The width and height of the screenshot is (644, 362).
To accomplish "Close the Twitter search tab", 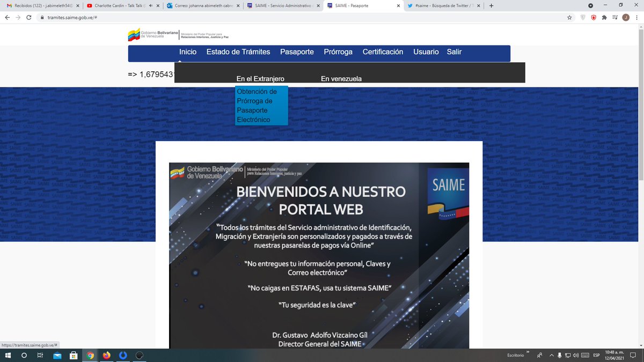I will click(478, 5).
